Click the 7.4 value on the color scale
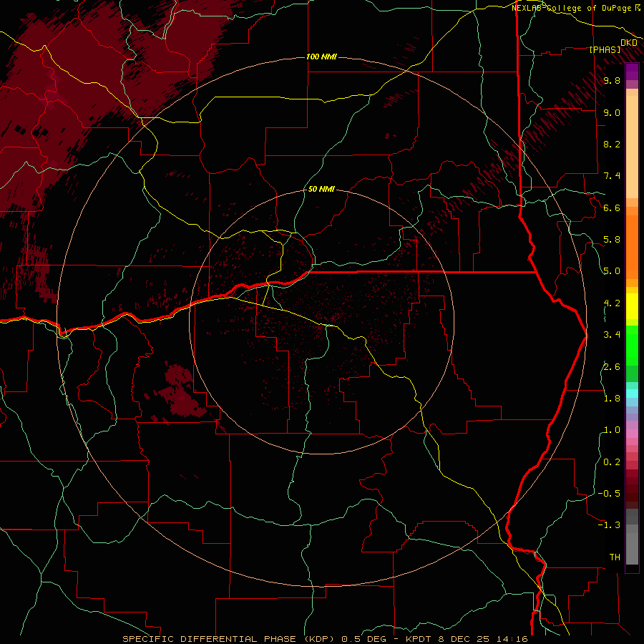 612,176
